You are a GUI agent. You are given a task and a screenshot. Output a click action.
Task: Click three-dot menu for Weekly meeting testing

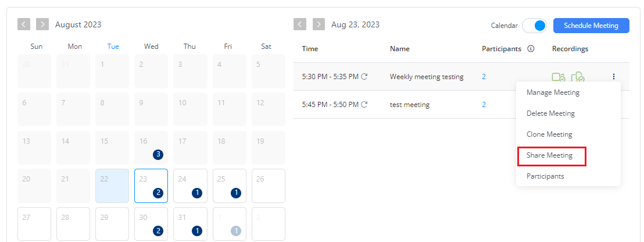[613, 76]
